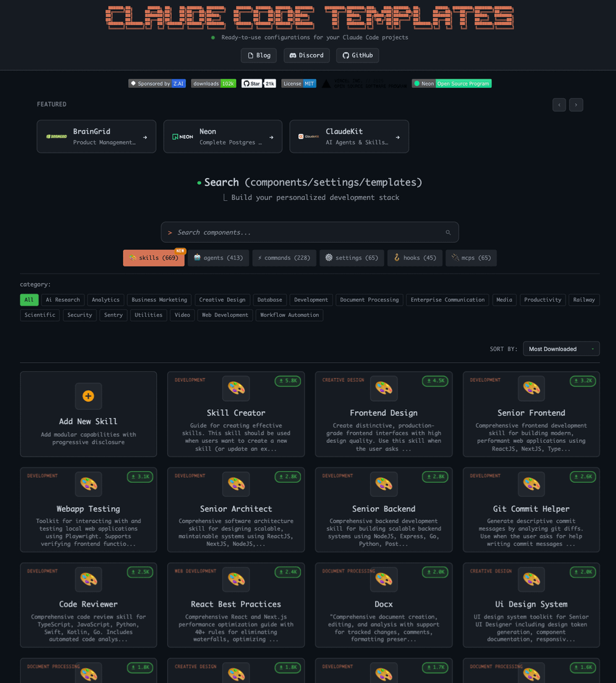The image size is (616, 683).
Task: Select the All category filter
Action: click(x=29, y=299)
